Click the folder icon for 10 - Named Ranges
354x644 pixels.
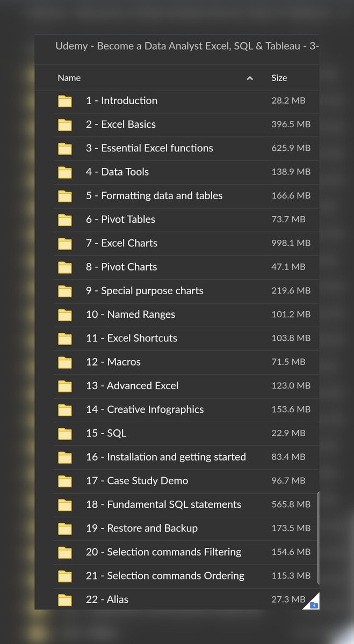65,315
